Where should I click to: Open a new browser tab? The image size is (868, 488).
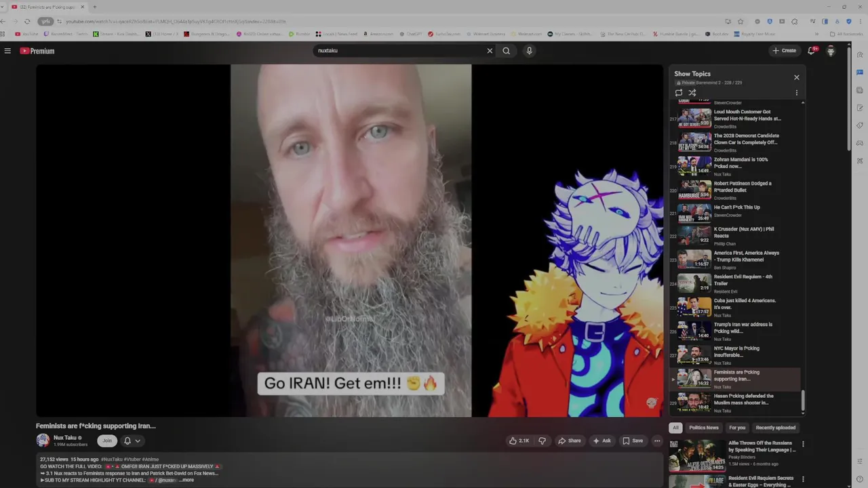(94, 7)
